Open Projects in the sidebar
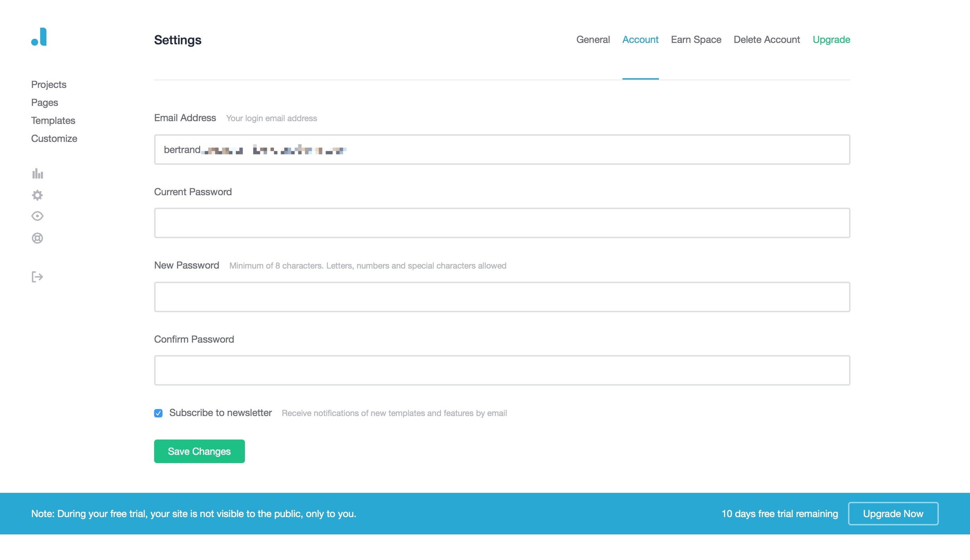This screenshot has width=970, height=560. (x=48, y=84)
